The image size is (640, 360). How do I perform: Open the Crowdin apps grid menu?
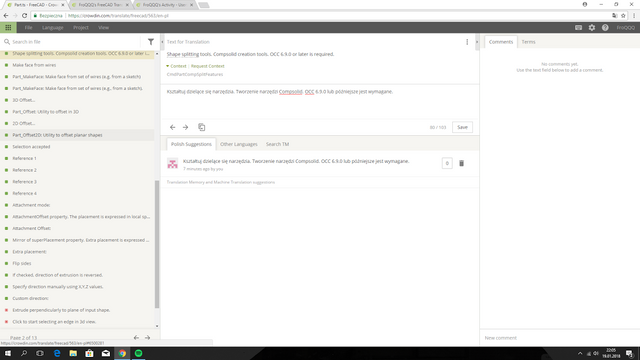pyautogui.click(x=8, y=27)
